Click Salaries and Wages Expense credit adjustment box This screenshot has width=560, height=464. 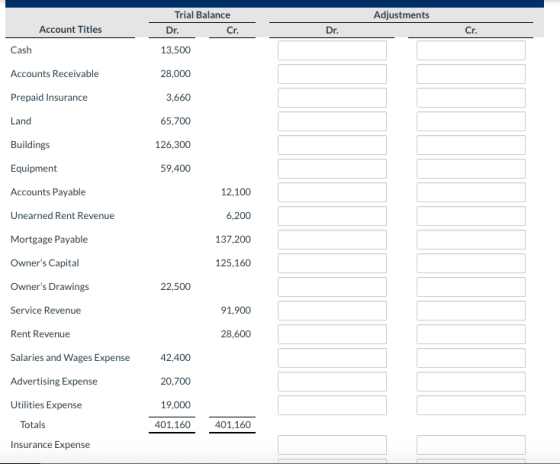471,358
